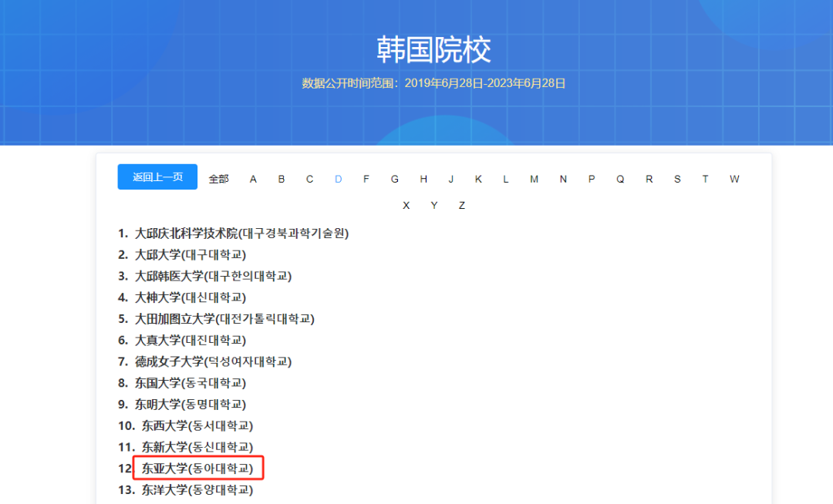Open 大神大学(대신대학교) entry
Screen dimensions: 833x504
tap(191, 297)
